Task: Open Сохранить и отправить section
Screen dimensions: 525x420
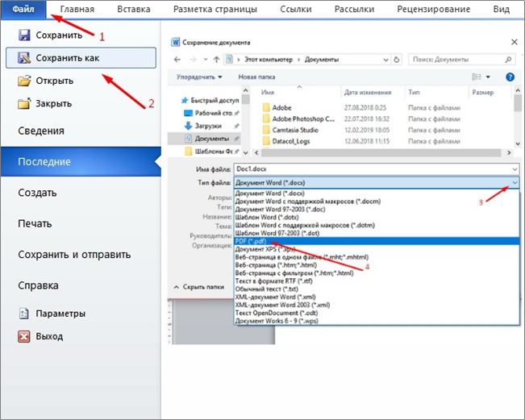Action: pyautogui.click(x=74, y=255)
